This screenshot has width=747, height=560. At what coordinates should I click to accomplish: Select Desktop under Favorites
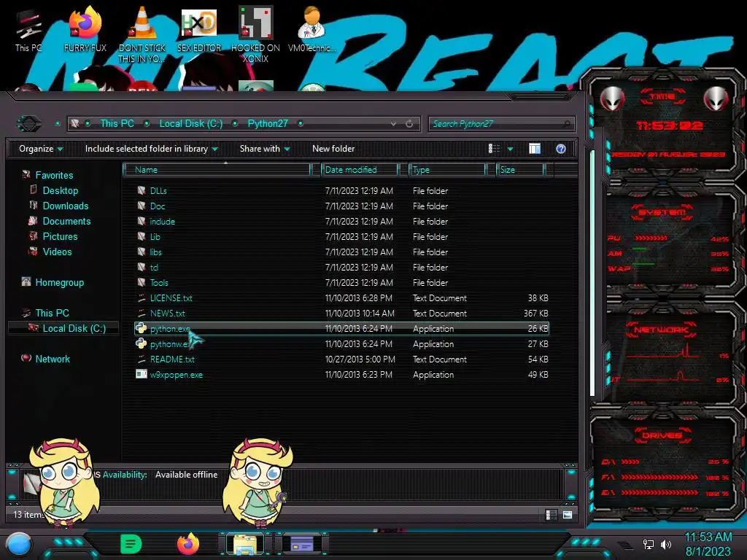[60, 190]
